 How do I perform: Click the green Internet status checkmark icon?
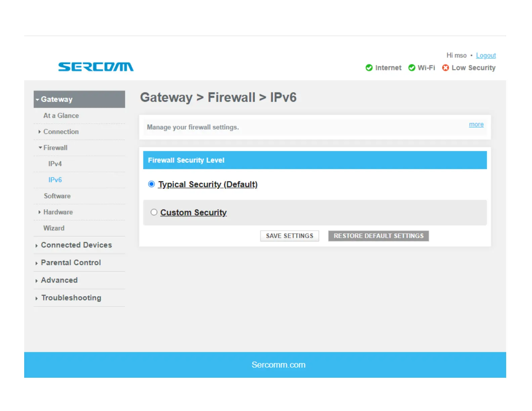369,68
